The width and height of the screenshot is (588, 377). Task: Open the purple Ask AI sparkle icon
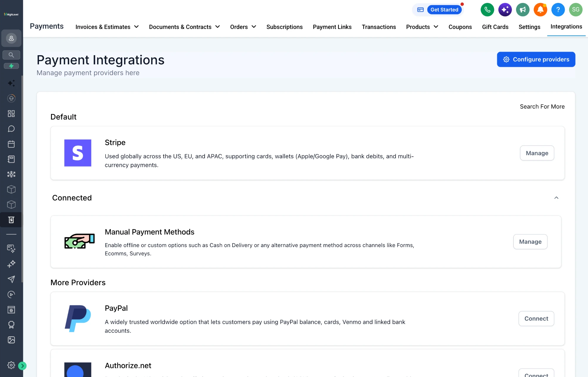505,10
